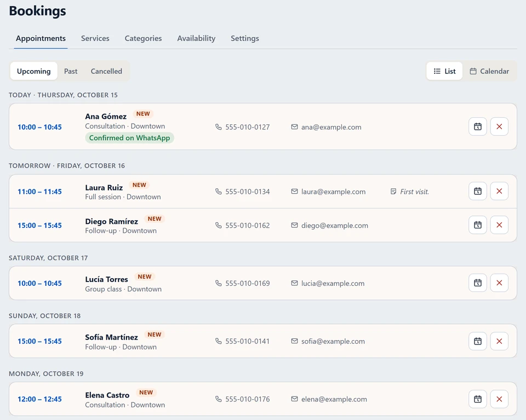Click phone number 555-010-0169
Viewport: 526px width, 420px height.
tap(248, 283)
